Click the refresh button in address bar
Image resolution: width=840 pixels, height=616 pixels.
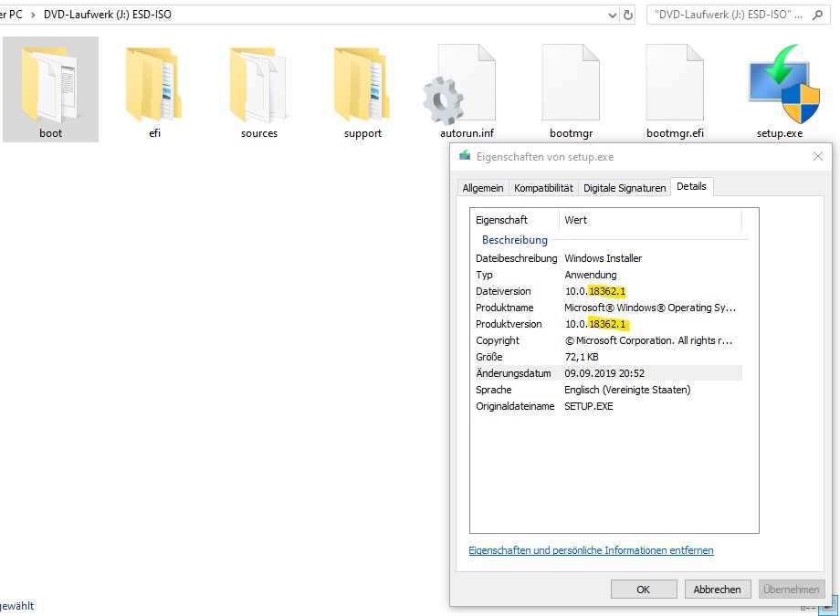pos(628,15)
